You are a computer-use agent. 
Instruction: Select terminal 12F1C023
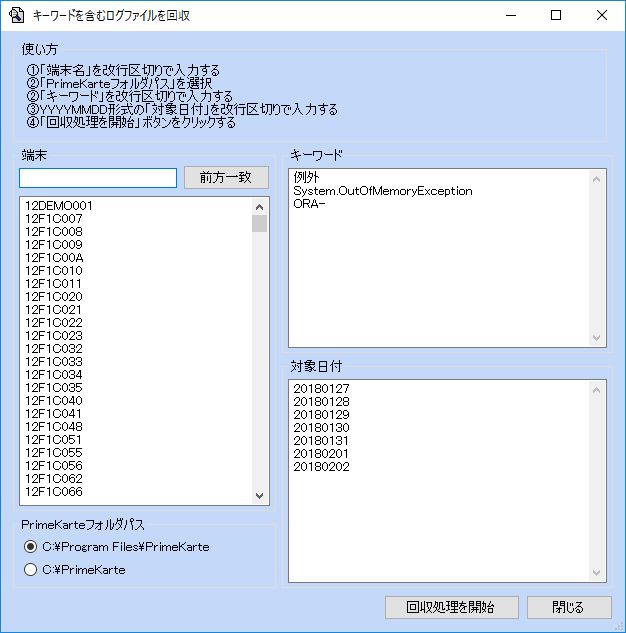click(x=54, y=335)
